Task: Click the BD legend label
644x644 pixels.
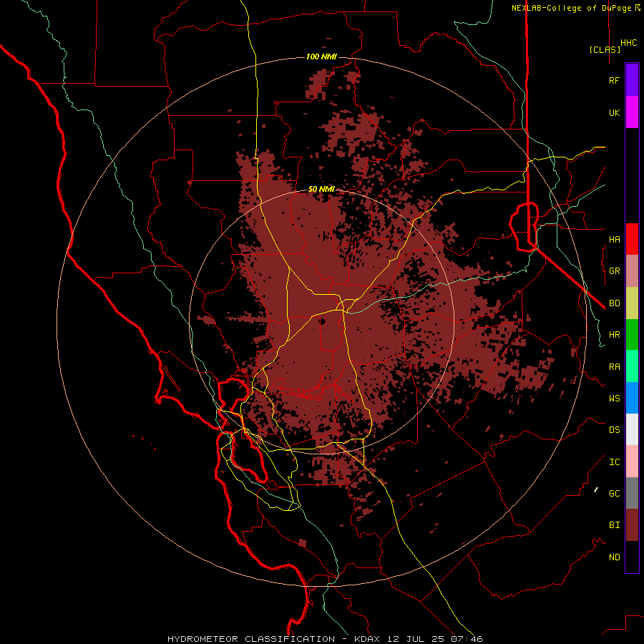Action: (x=614, y=303)
